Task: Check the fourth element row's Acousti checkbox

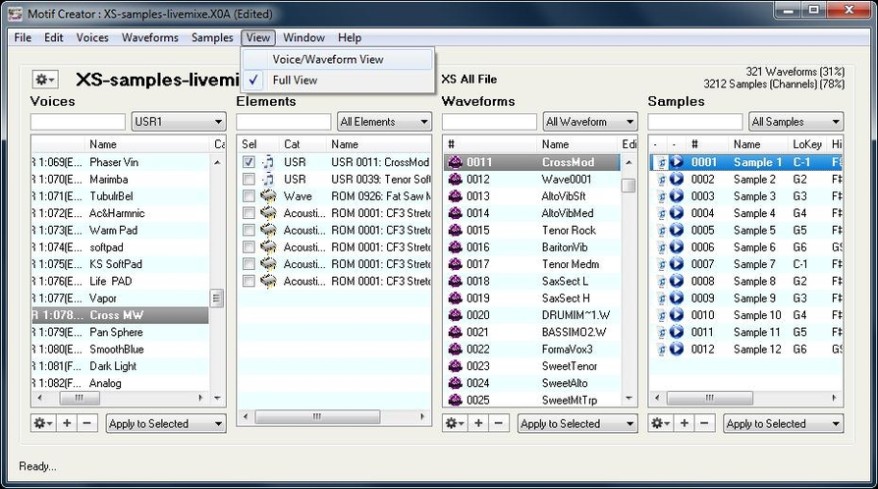Action: click(249, 213)
